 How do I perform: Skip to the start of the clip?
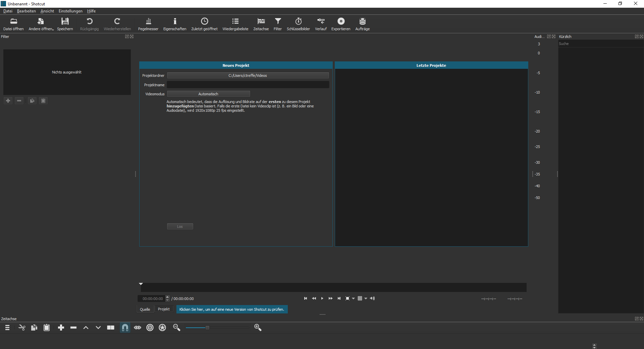point(306,298)
